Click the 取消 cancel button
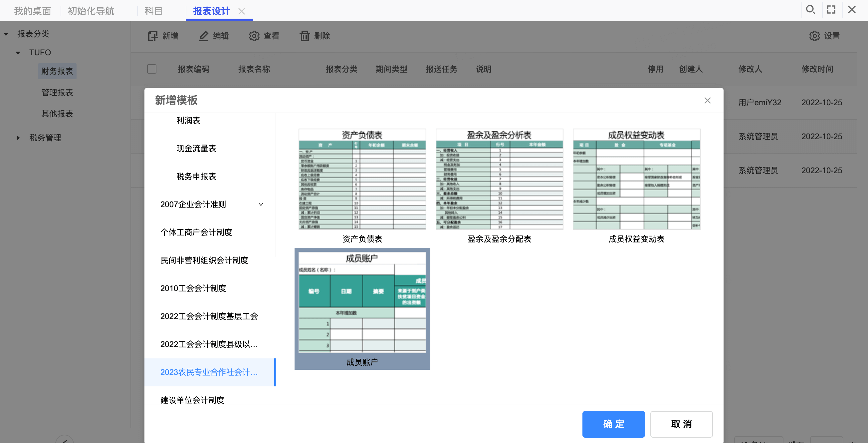868x443 pixels. pyautogui.click(x=681, y=424)
